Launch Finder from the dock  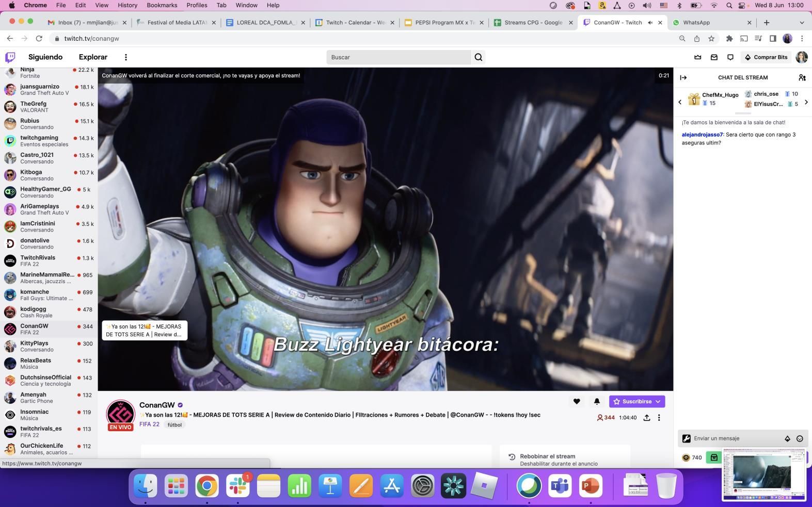[x=146, y=486]
